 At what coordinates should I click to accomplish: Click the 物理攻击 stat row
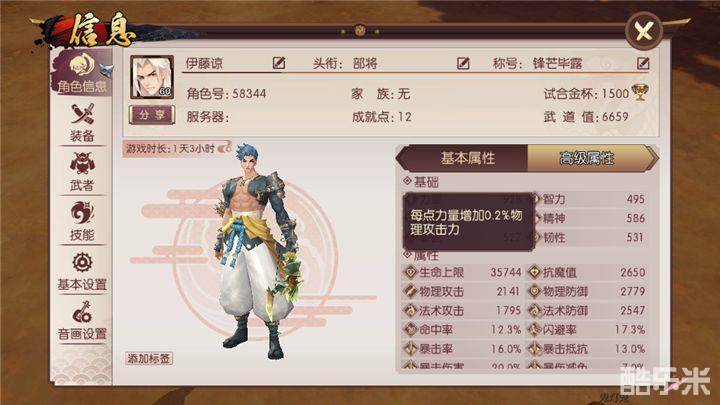pos(463,292)
